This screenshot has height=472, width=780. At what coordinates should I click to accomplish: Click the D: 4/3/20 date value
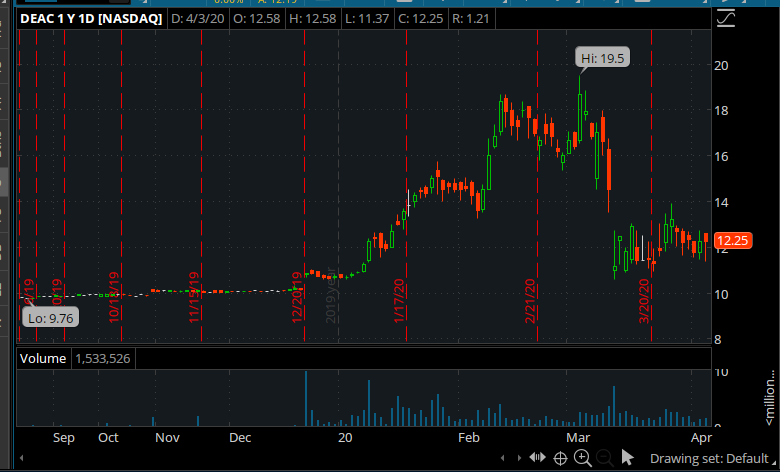[x=197, y=19]
